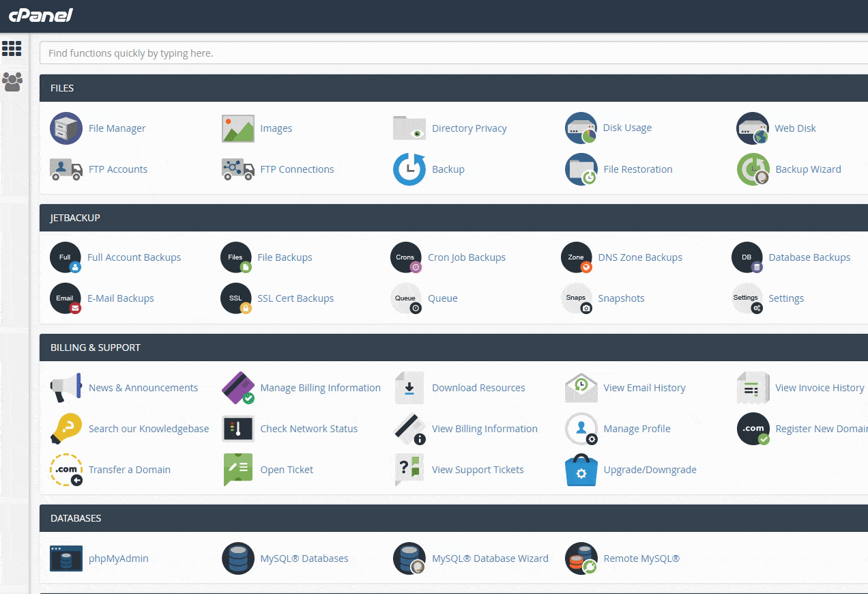Launch the phpMyAdmin icon

[x=66, y=558]
